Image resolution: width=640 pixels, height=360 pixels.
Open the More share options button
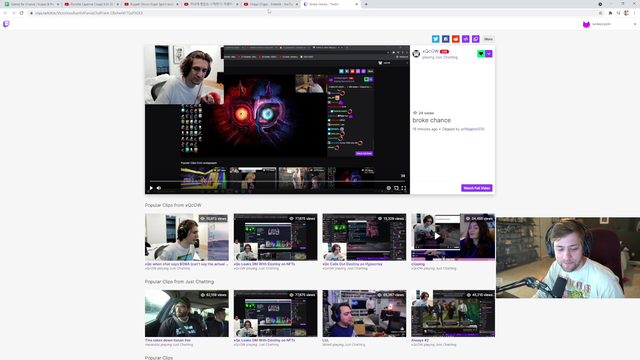(x=488, y=39)
